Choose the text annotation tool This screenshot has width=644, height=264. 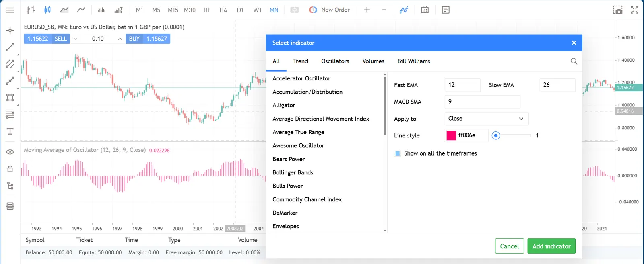[10, 131]
